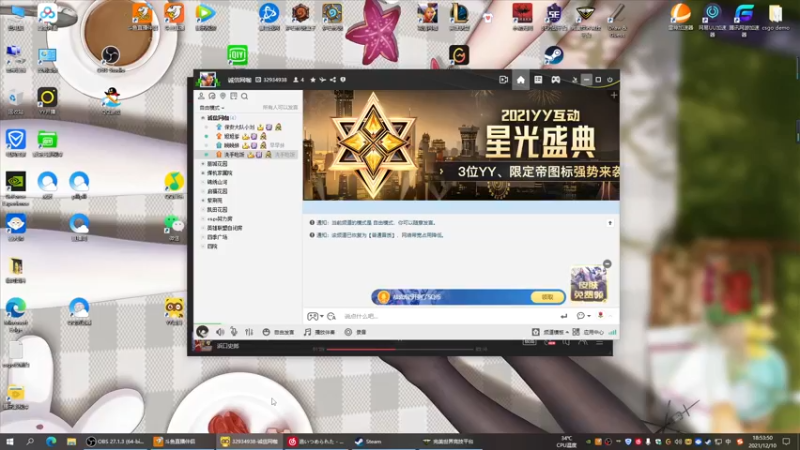The image size is (800, 450).
Task: Click the headset icon in the sidebar toolbar
Action: tap(212, 96)
